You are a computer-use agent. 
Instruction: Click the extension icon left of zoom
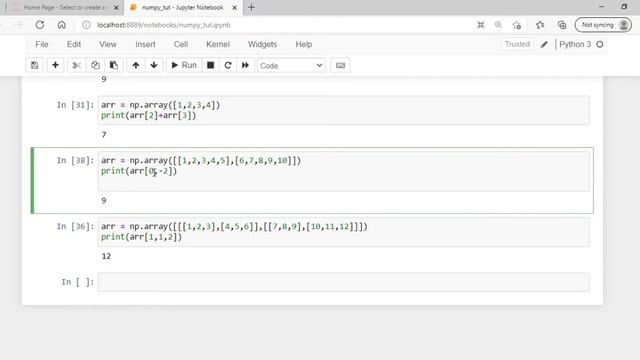coord(481,25)
